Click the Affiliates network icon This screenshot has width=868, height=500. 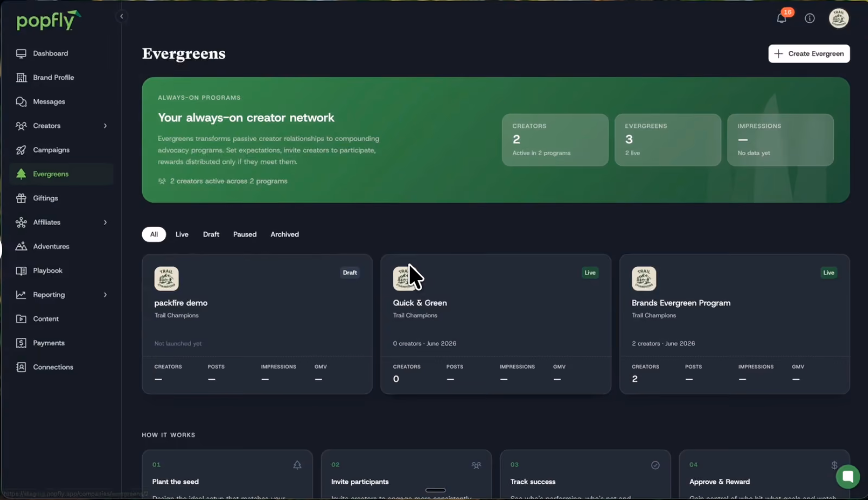point(21,222)
